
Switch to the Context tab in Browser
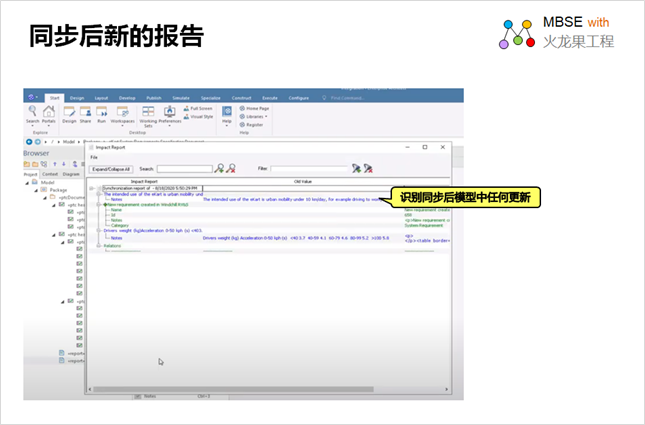49,174
